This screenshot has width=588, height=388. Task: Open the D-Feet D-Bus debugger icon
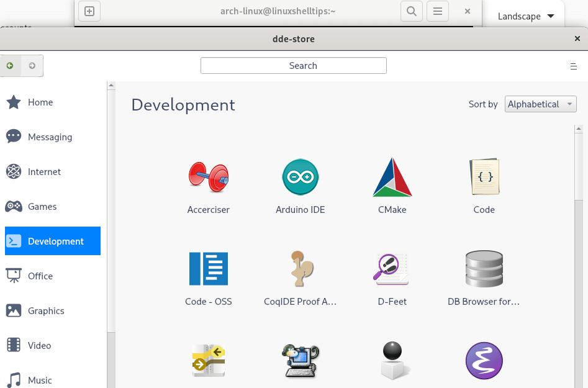[392, 269]
